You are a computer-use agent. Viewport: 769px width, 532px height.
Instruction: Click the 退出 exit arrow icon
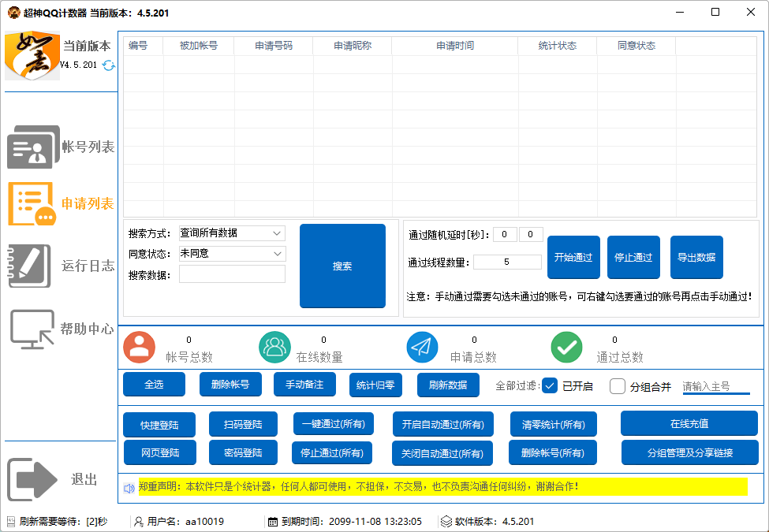click(32, 479)
